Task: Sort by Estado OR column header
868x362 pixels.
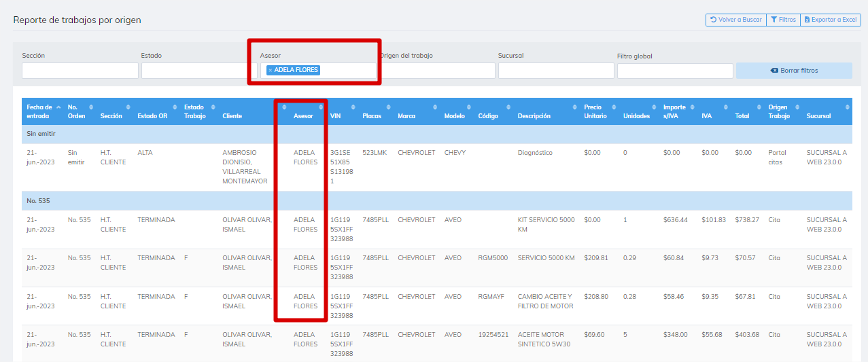Action: (157, 111)
